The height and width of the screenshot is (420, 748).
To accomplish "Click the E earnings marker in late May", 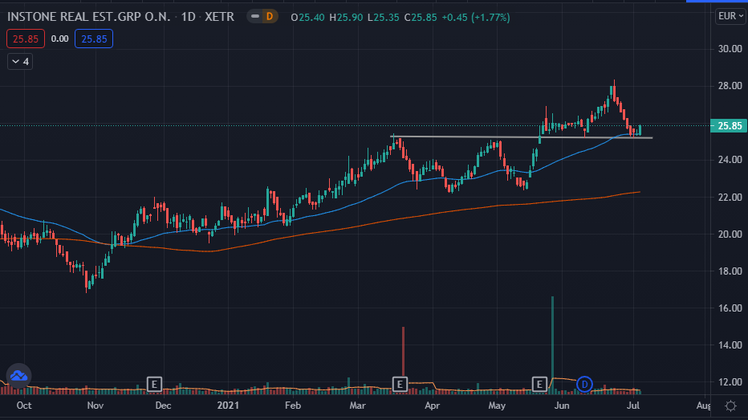I will pos(539,384).
